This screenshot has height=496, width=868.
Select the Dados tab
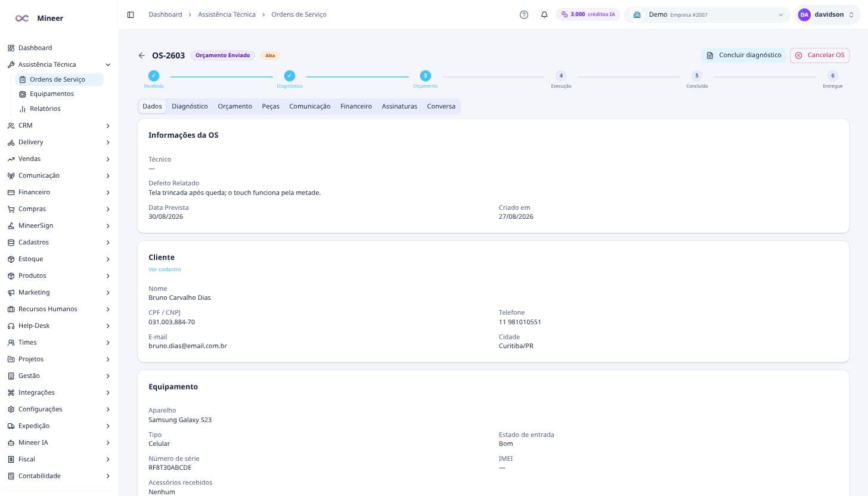tap(152, 106)
